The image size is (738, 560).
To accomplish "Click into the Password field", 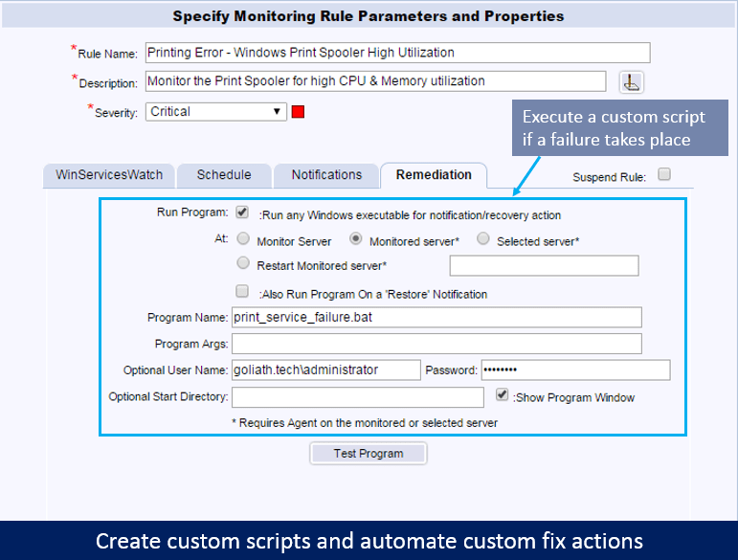I will tap(575, 370).
